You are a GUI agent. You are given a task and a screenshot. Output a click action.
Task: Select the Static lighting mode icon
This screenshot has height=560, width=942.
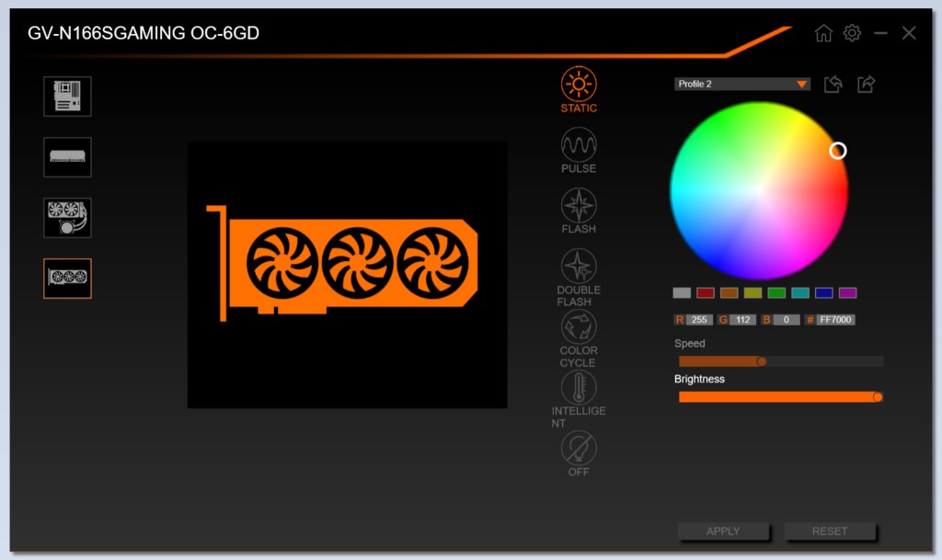pyautogui.click(x=579, y=84)
